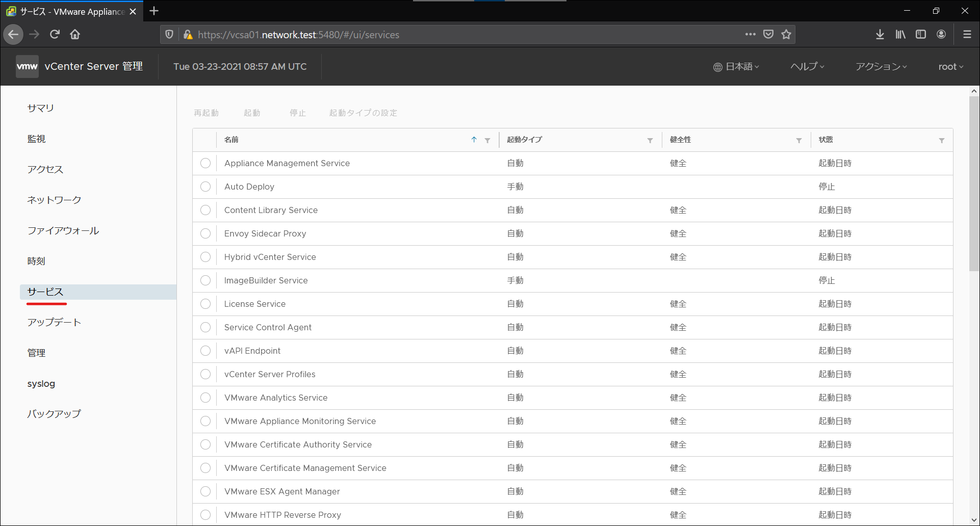Open サービス in the sidebar
The width and height of the screenshot is (980, 526).
(98, 292)
